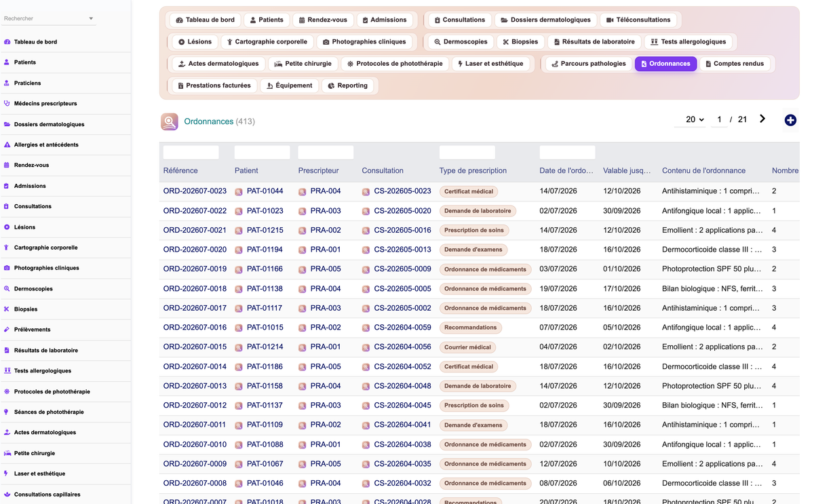The image size is (814, 504).
Task: Click the Référence column filter field
Action: (x=191, y=153)
